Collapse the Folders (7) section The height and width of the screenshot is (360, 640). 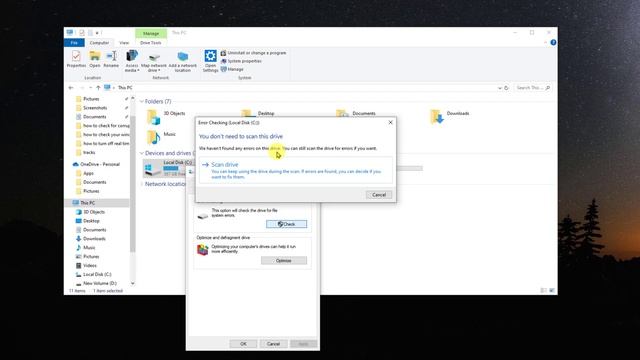[142, 101]
